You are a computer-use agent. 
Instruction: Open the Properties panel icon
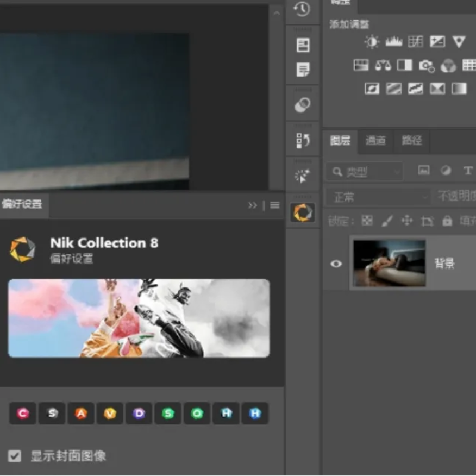pyautogui.click(x=303, y=45)
